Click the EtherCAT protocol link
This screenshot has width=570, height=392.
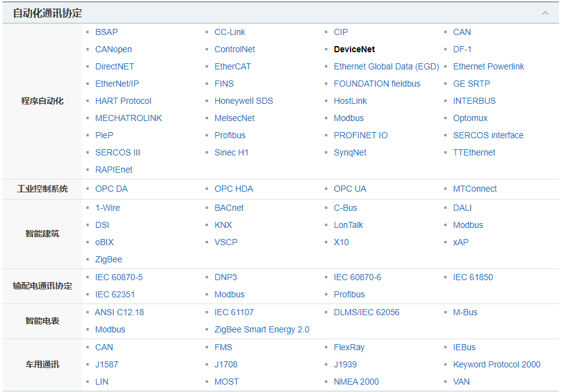pos(232,66)
